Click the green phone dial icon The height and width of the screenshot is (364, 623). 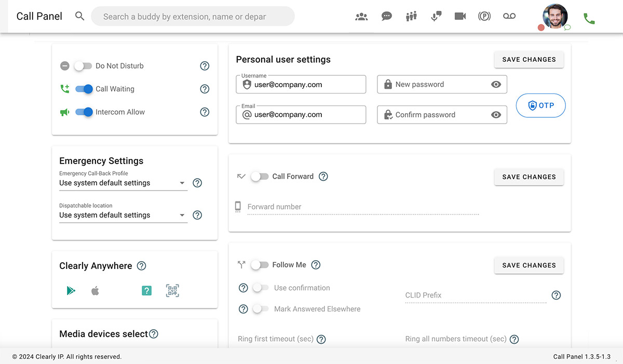tap(589, 19)
